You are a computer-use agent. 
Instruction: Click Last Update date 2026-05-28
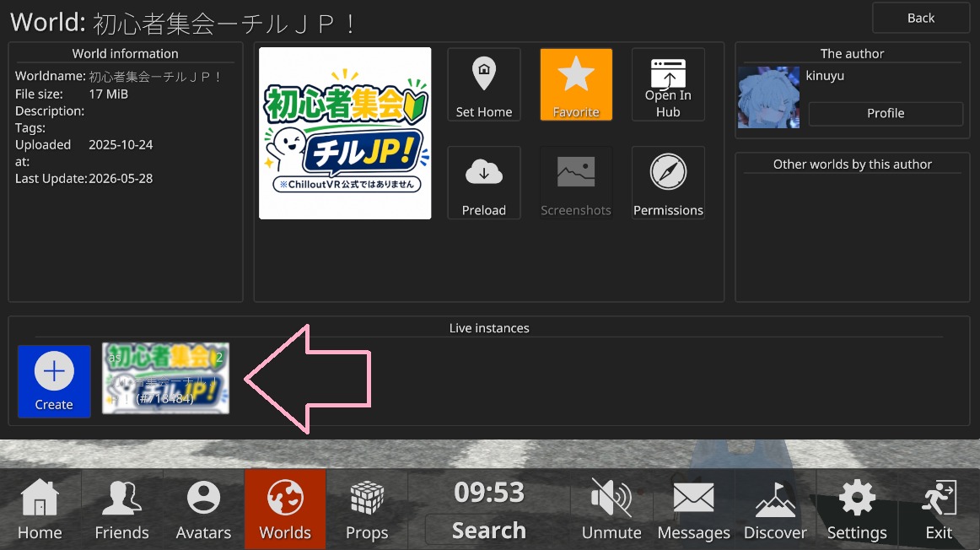[x=121, y=178]
